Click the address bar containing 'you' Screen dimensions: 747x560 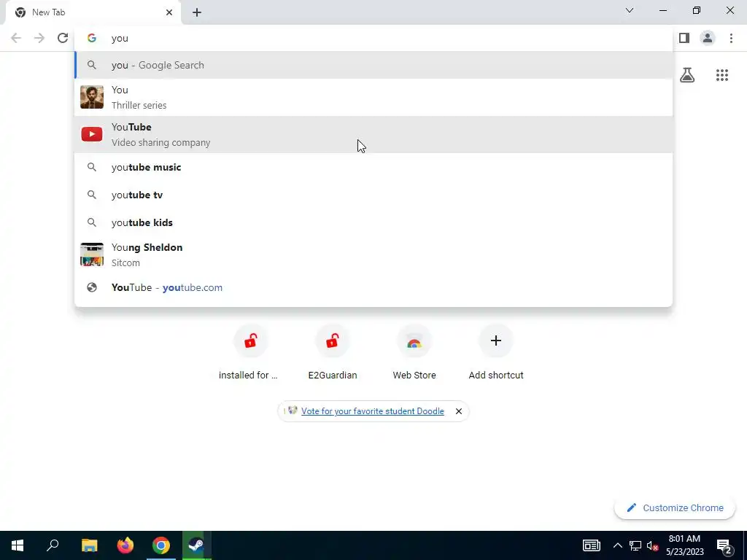(373, 38)
